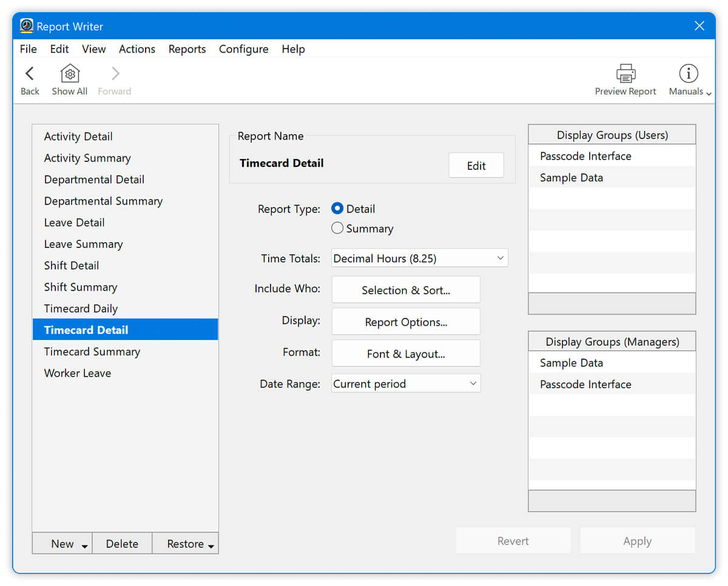Open the Manuals info icon
The width and height of the screenshot is (728, 586).
[688, 72]
